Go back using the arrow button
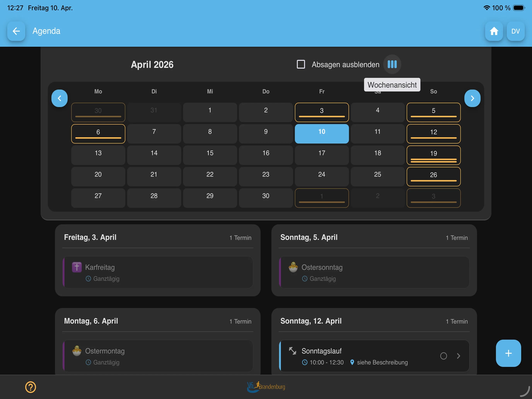 pos(16,31)
